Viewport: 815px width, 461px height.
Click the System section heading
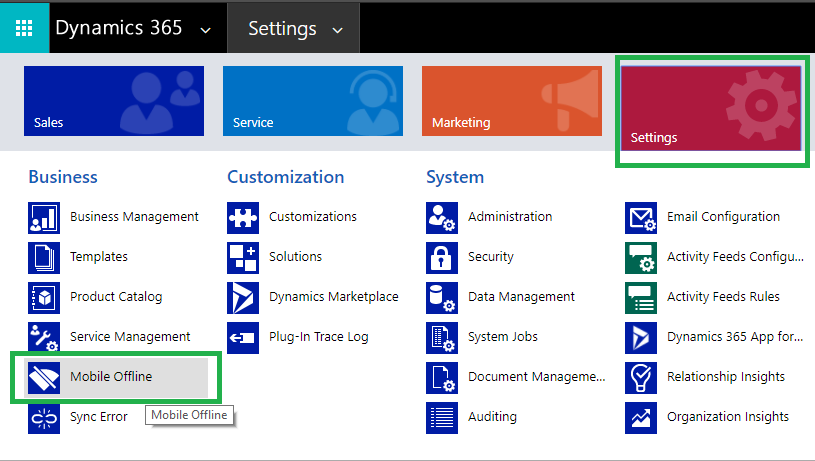click(x=455, y=178)
